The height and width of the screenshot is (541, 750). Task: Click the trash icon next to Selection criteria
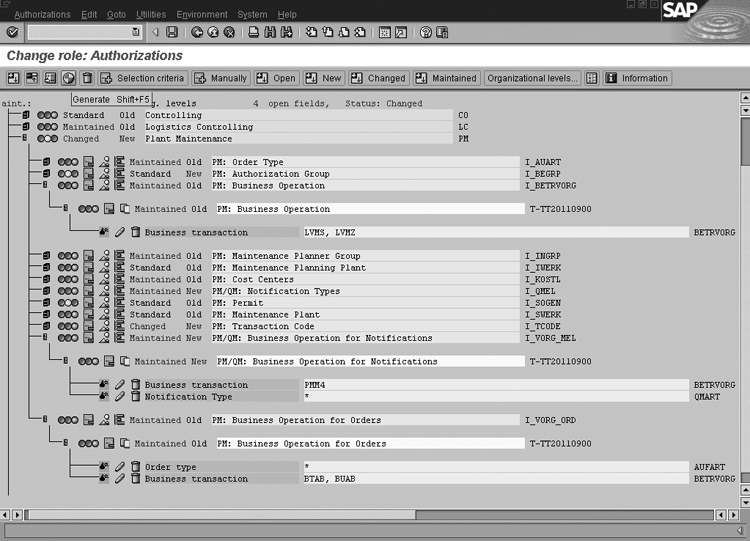pos(87,78)
